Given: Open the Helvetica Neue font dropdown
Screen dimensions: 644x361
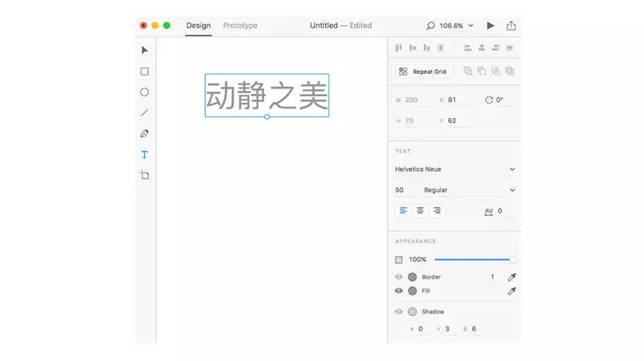Looking at the screenshot, I should (455, 170).
